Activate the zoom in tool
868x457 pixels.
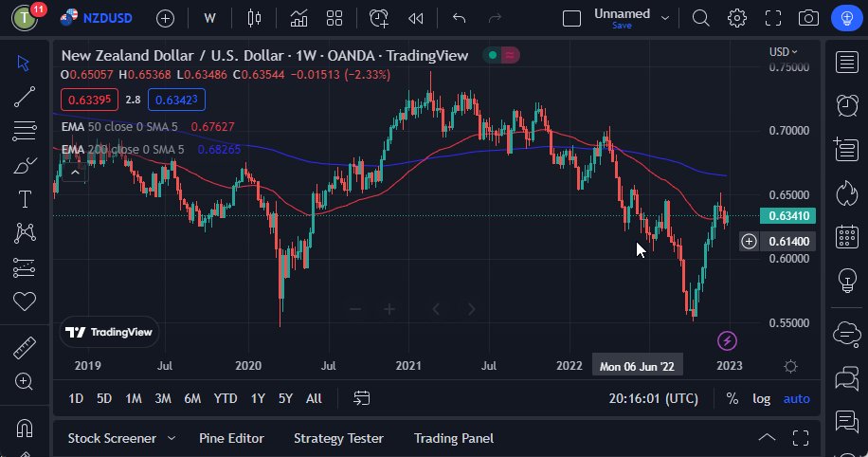pyautogui.click(x=24, y=382)
